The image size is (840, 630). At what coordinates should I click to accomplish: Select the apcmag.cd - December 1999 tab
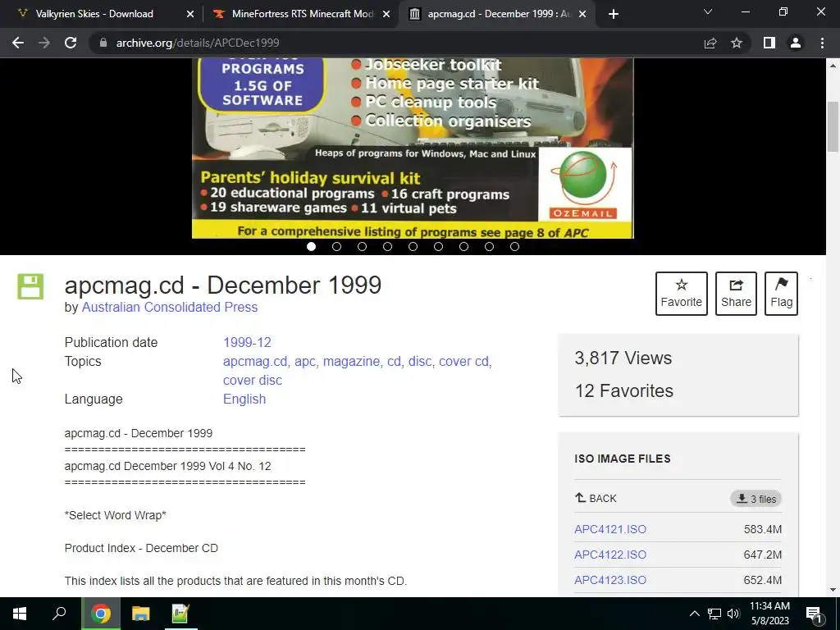pos(496,14)
